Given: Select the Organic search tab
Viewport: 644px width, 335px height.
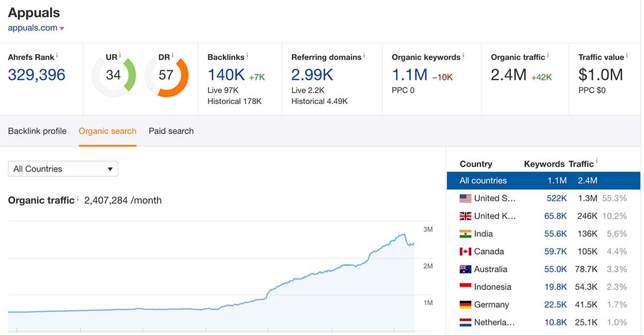Looking at the screenshot, I should [x=107, y=131].
